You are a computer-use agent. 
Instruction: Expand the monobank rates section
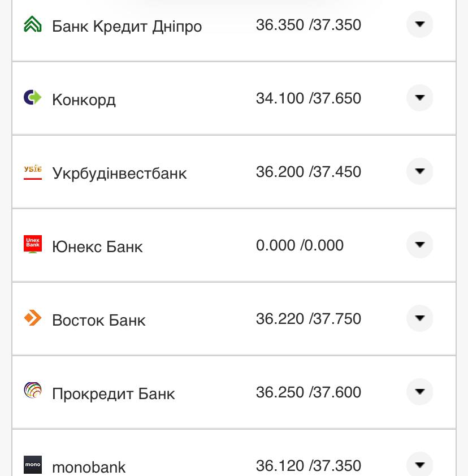point(419,465)
